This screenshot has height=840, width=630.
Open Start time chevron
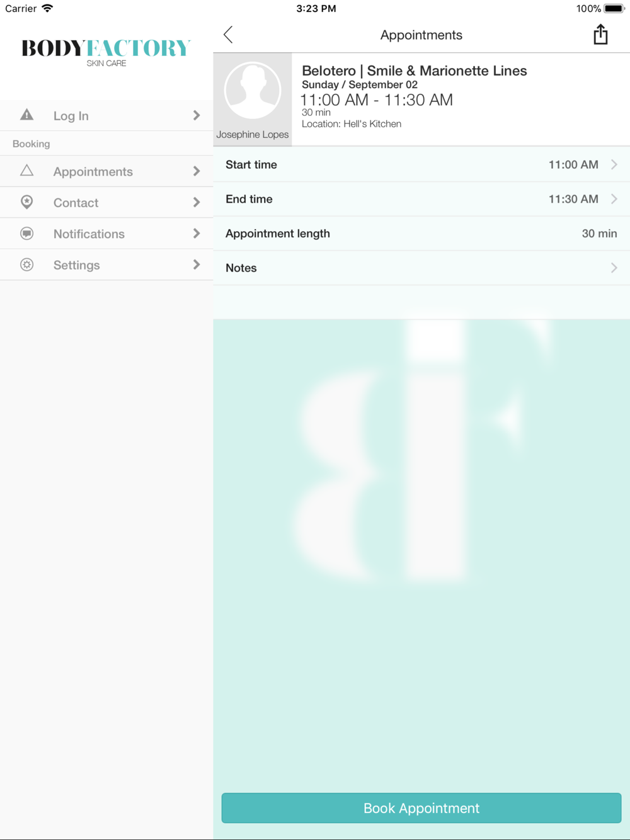(x=614, y=164)
